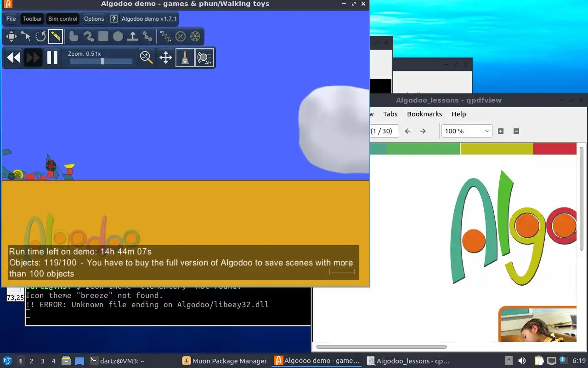Select the Box shape tool
The image size is (588, 368).
coord(103,36)
